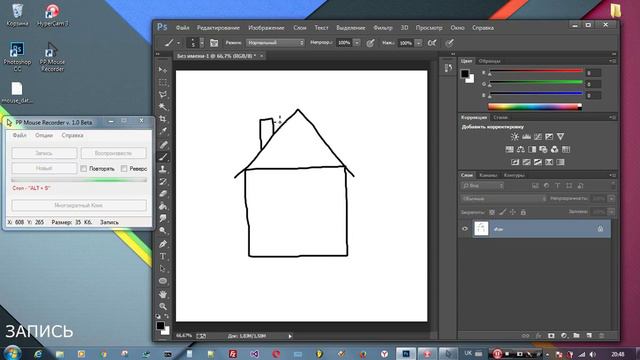The width and height of the screenshot is (640, 360).
Task: Enable airbrush mode in options bar
Action: click(432, 43)
